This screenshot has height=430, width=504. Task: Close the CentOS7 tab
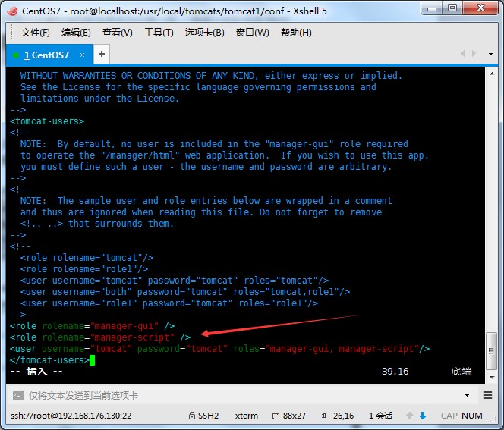[x=82, y=55]
